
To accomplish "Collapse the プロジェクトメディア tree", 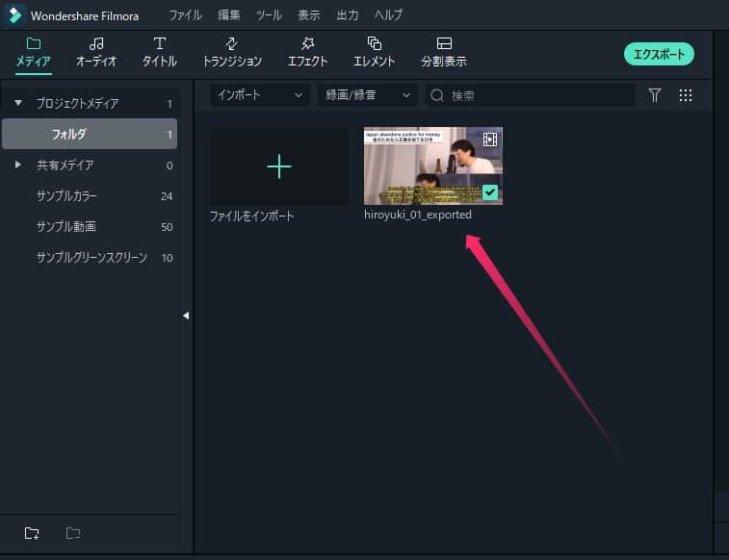I will point(18,103).
